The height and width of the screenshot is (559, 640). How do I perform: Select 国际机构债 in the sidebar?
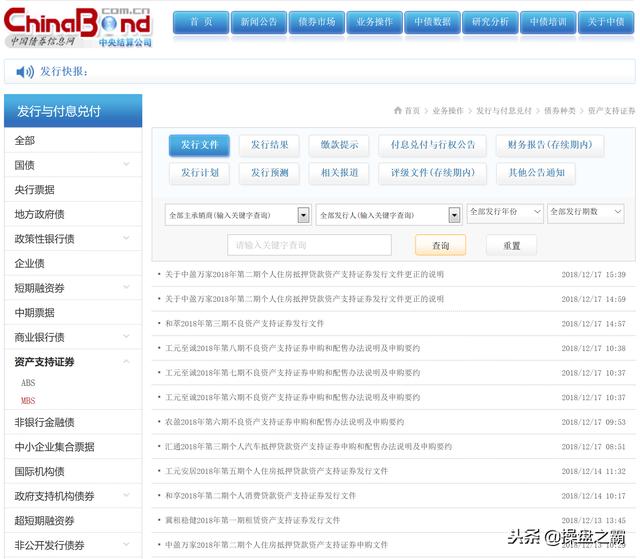pyautogui.click(x=39, y=472)
